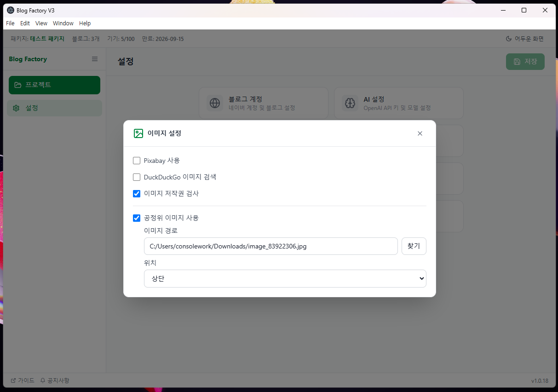Screen dimensions: 558x392
Task: Disable 이미지 저작권 검사
Action: (137, 194)
